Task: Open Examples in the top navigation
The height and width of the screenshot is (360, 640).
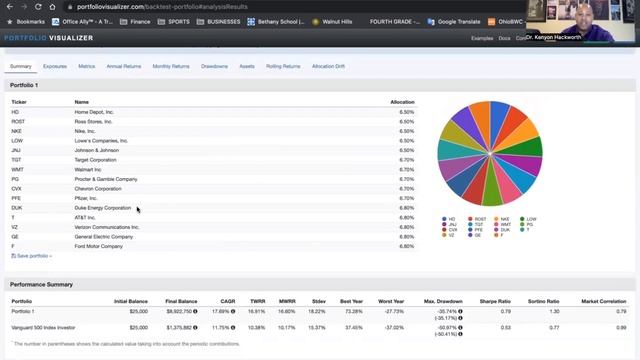Action: pos(482,38)
